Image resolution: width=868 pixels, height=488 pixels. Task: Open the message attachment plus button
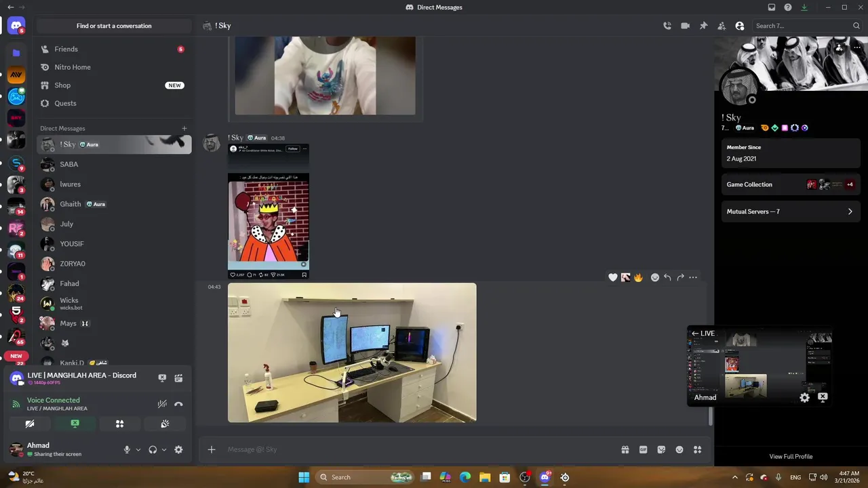[212, 449]
